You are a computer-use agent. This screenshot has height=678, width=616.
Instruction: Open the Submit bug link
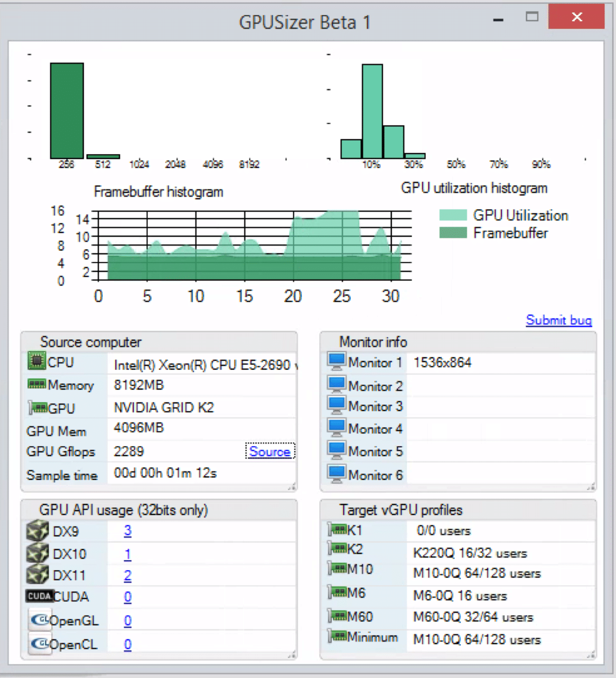559,320
